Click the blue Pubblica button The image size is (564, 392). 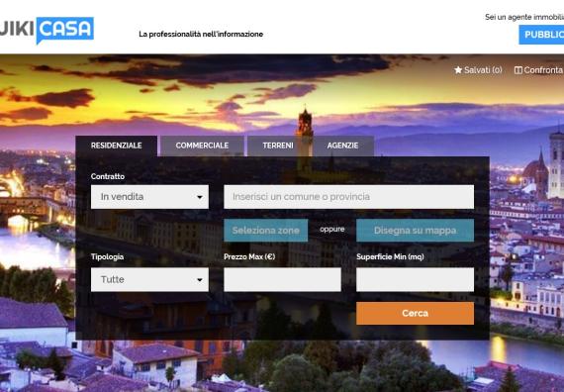point(541,35)
